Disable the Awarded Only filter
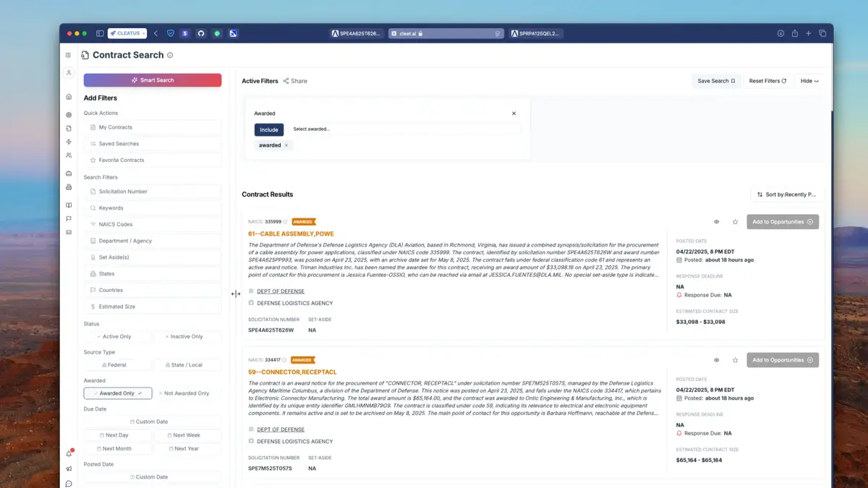Image resolution: width=868 pixels, height=488 pixels. tap(118, 393)
